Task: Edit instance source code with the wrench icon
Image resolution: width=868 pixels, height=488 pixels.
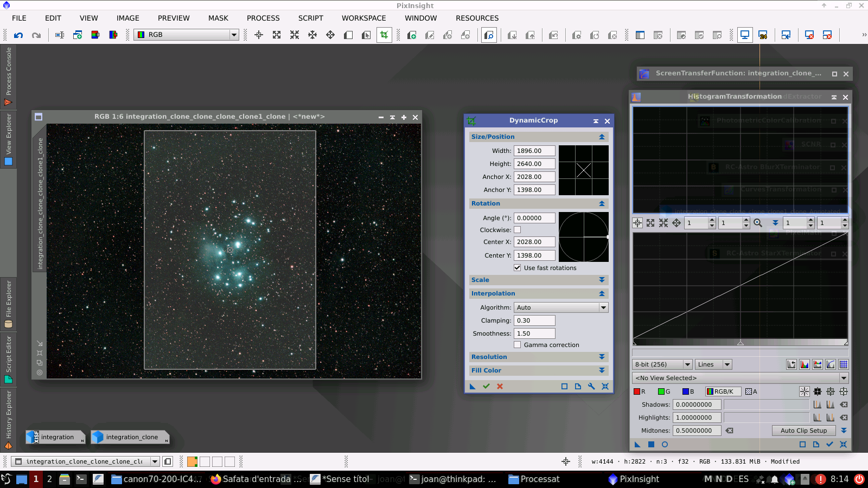Action: click(x=591, y=387)
